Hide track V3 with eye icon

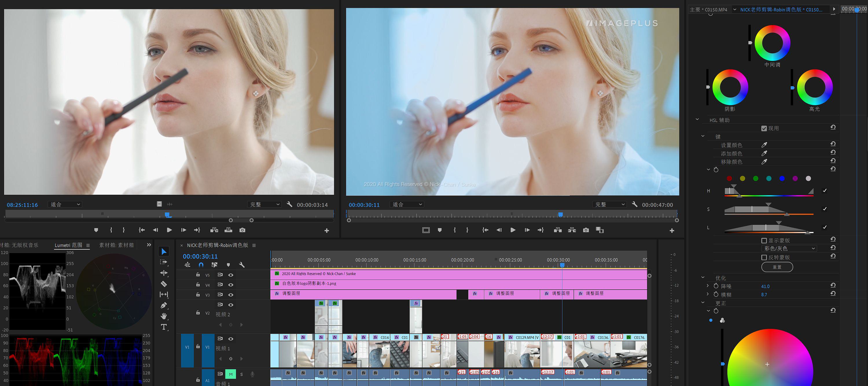coord(231,295)
